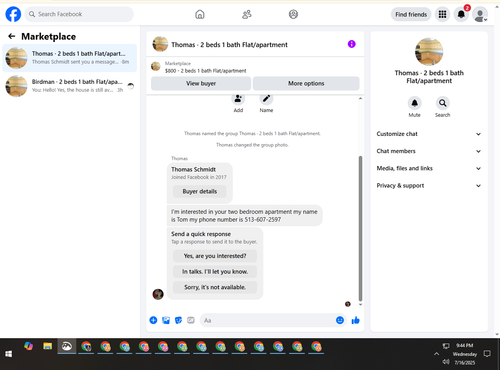Expand Privacy & support section

[429, 186]
